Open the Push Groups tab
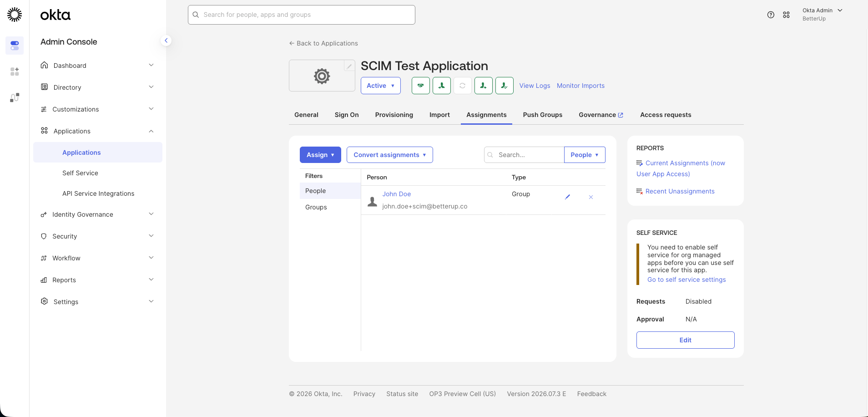 tap(543, 115)
